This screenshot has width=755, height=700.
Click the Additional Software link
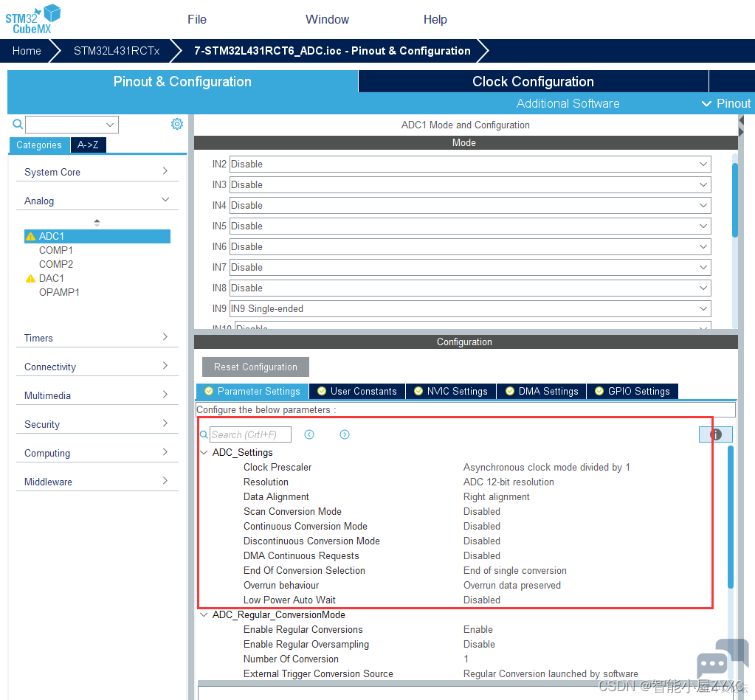[x=568, y=103]
